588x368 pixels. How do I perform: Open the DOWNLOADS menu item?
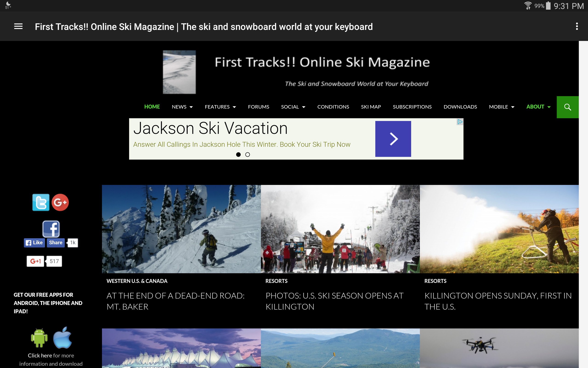point(460,107)
